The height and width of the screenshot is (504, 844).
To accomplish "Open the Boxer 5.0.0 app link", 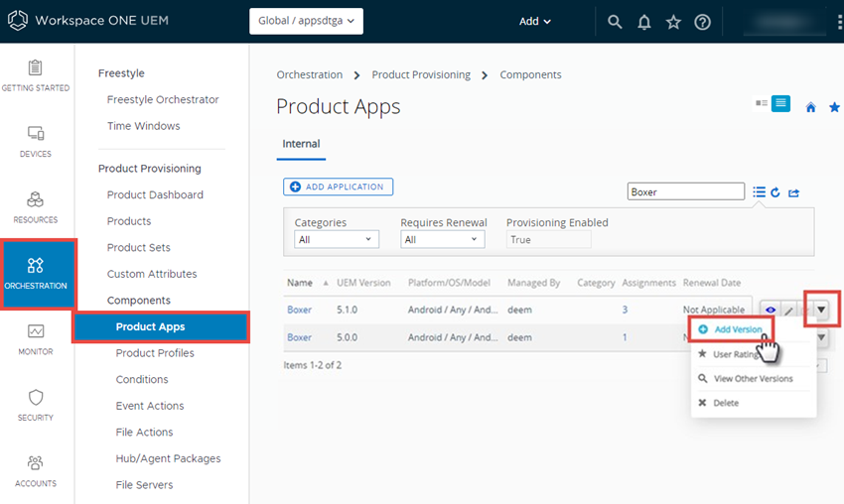I will coord(299,337).
